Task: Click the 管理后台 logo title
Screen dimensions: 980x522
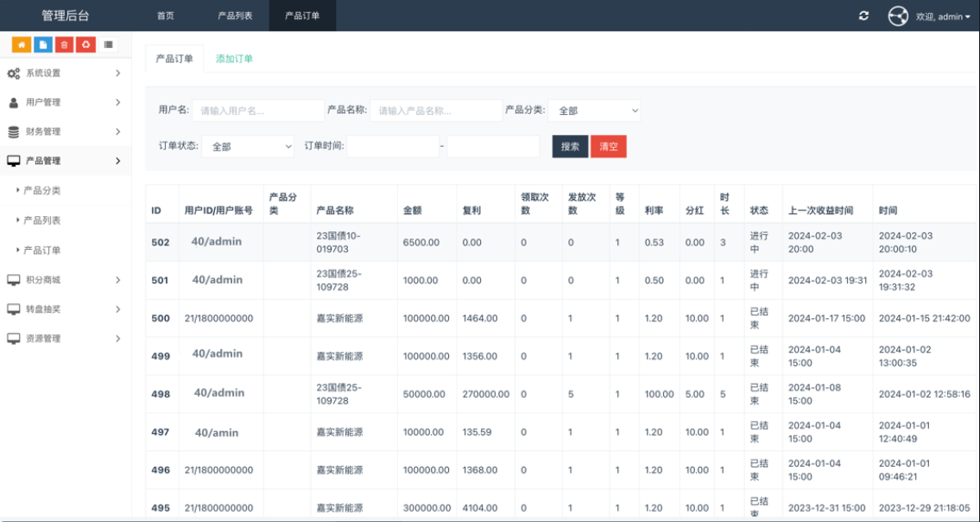Action: point(66,16)
